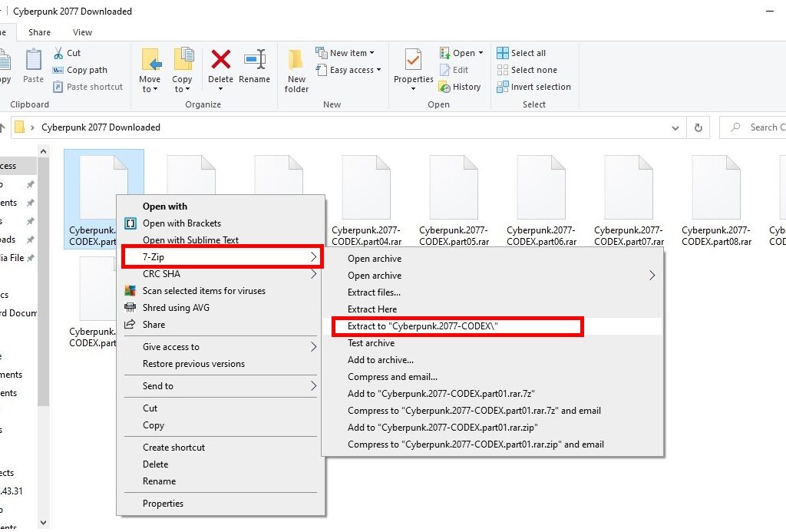Click the Search input field
The image size is (786, 532).
(753, 127)
